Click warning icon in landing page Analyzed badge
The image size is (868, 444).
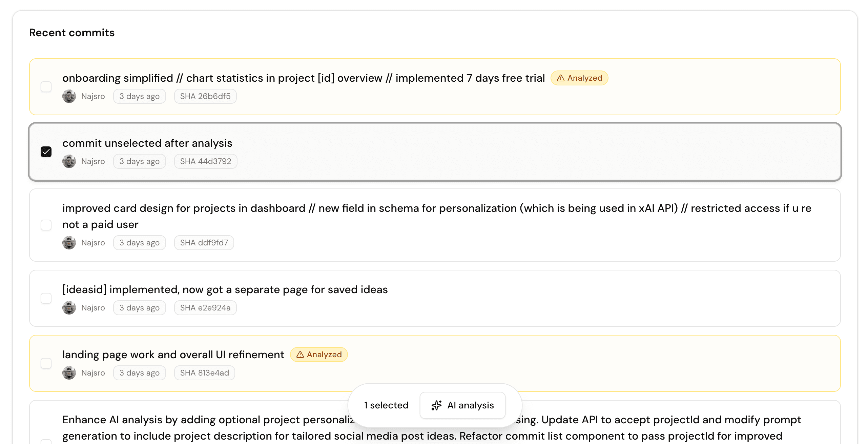pyautogui.click(x=300, y=355)
